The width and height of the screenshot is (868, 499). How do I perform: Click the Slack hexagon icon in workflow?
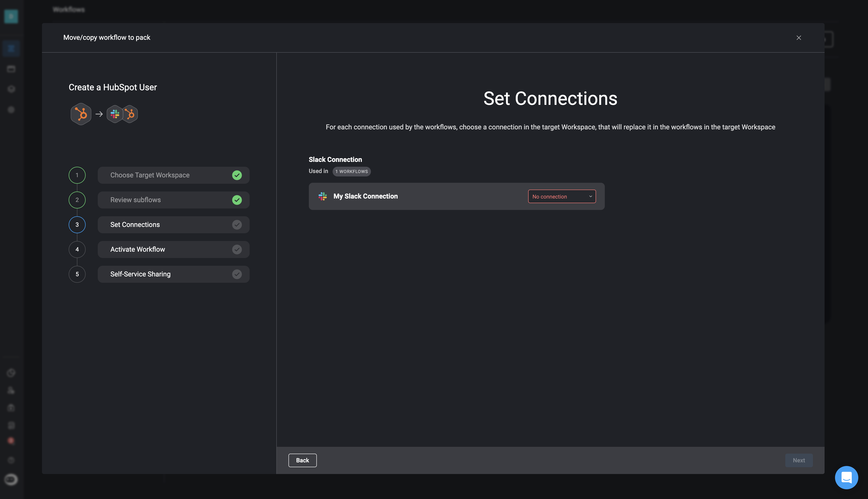click(115, 114)
